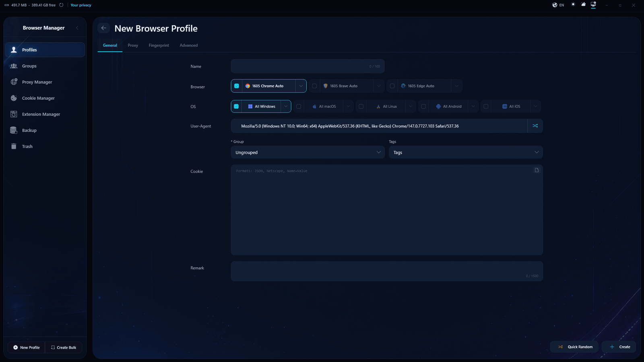Click the memory usage icon at top left

6,5
